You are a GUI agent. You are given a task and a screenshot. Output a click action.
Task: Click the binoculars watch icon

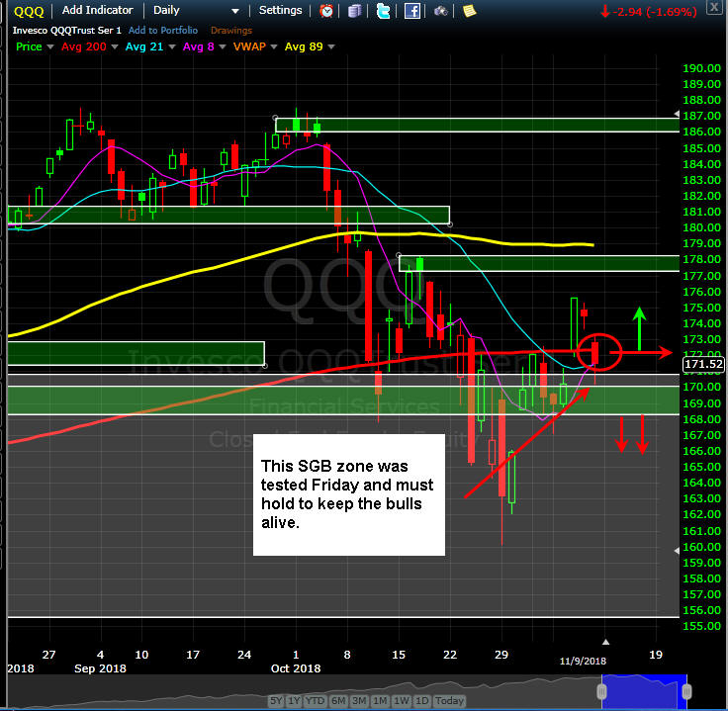[x=440, y=11]
